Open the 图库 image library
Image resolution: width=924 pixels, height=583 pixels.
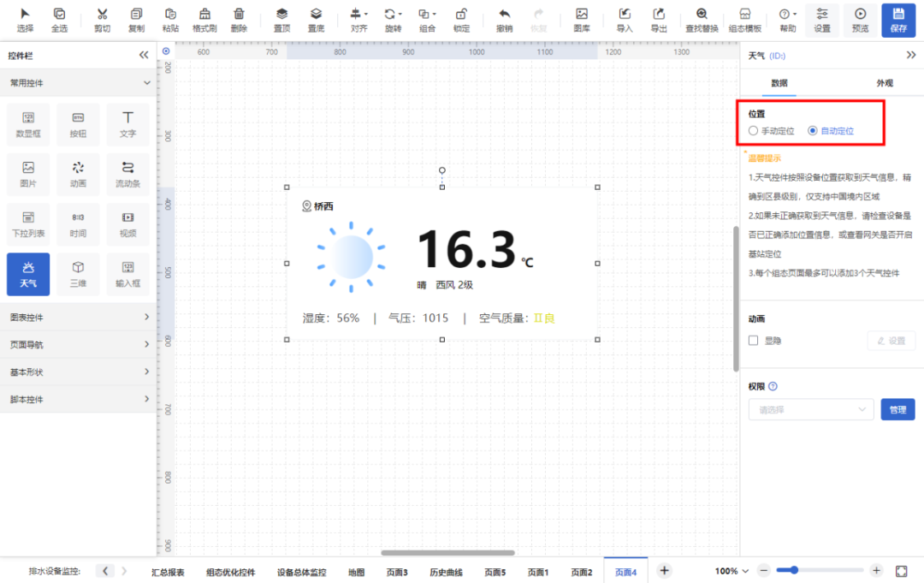582,20
